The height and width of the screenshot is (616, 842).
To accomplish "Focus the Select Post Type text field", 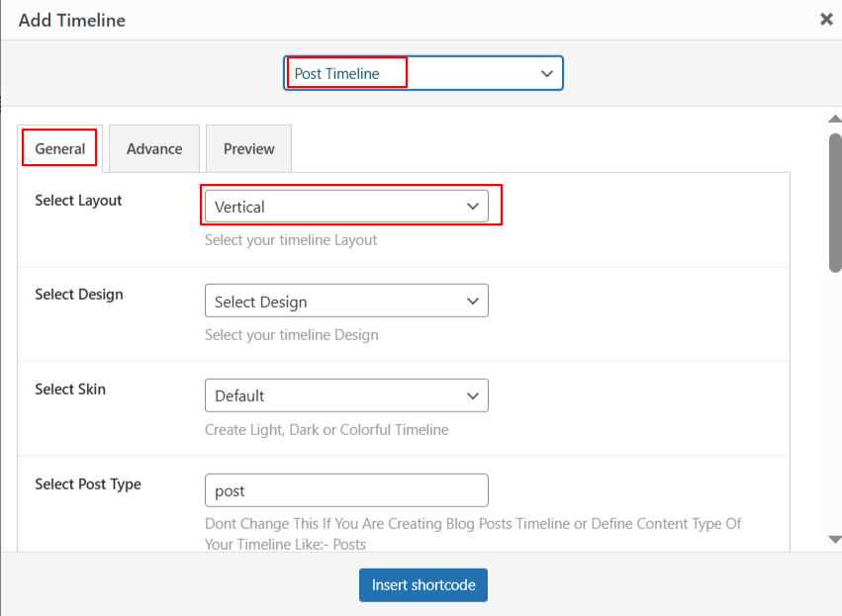I will [x=346, y=490].
